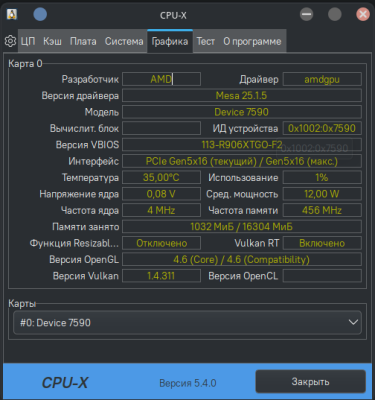Open the Плата tab
Image resolution: width=375 pixels, height=400 pixels.
pos(83,41)
